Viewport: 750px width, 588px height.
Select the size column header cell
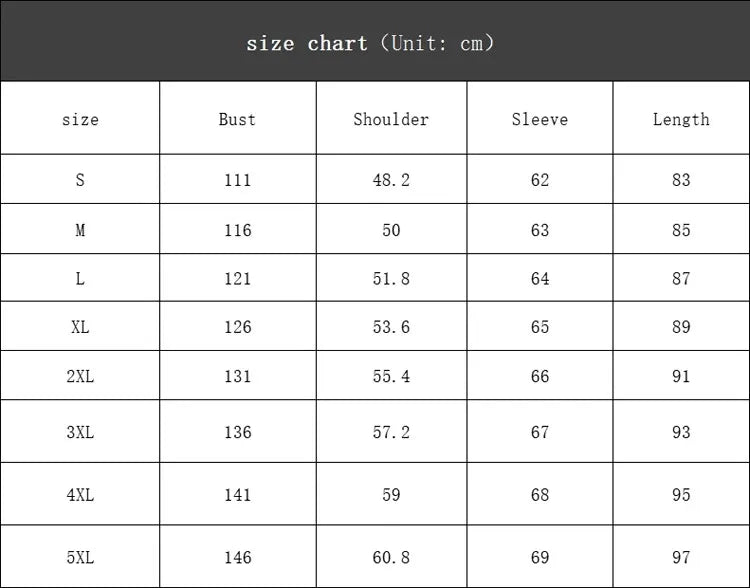point(80,118)
